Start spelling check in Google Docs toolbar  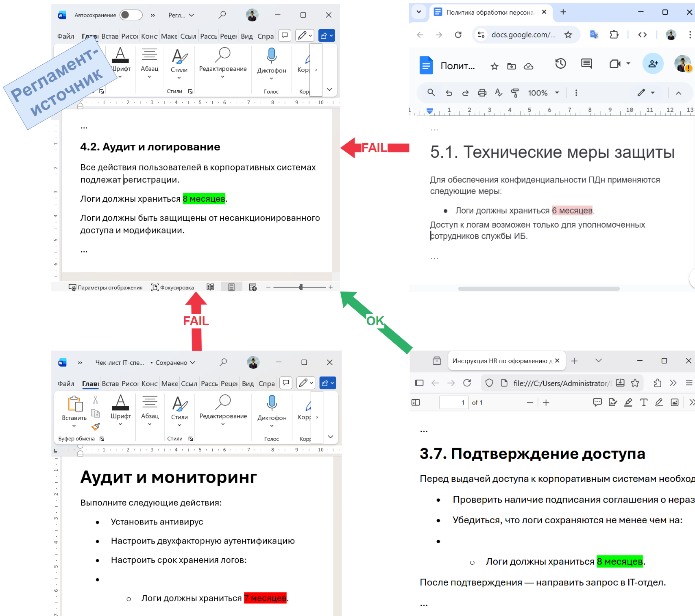coord(499,93)
